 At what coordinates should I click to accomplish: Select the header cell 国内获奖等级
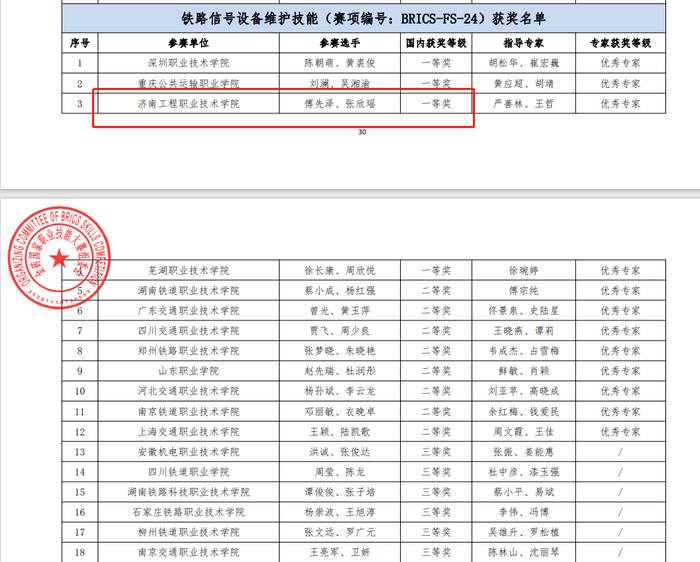[436, 43]
